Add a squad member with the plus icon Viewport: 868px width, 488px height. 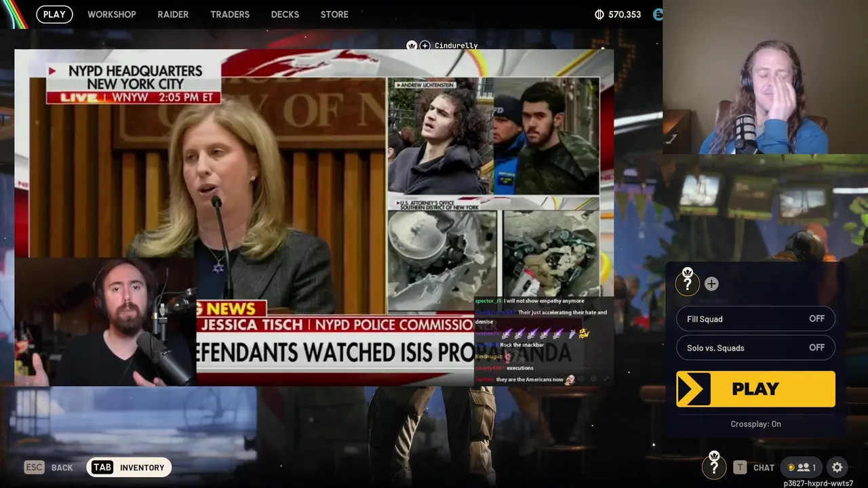tap(711, 284)
